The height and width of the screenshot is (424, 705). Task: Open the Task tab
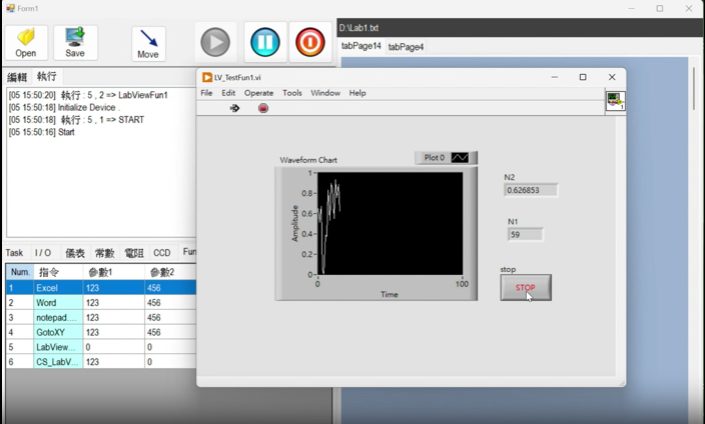pos(14,253)
